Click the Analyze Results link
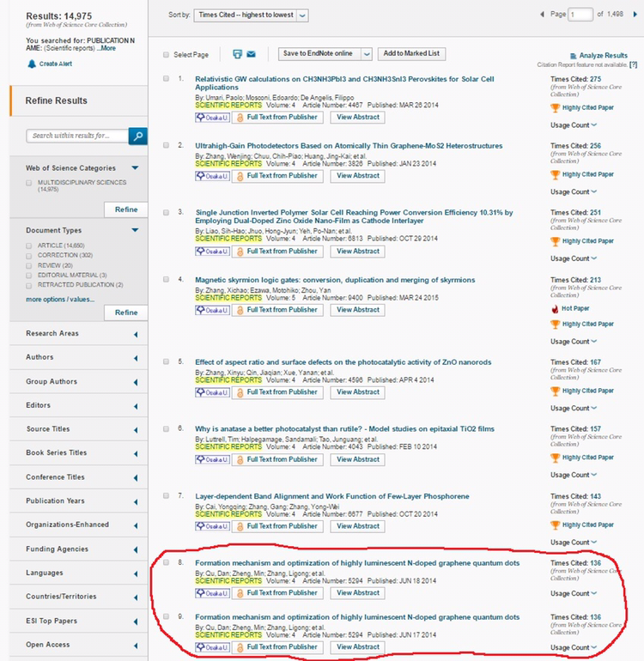 click(603, 56)
